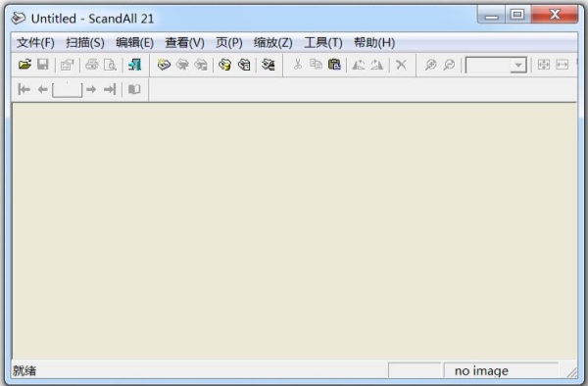The height and width of the screenshot is (386, 588).
Task: Click the Delete X icon in toolbar
Action: (x=401, y=65)
